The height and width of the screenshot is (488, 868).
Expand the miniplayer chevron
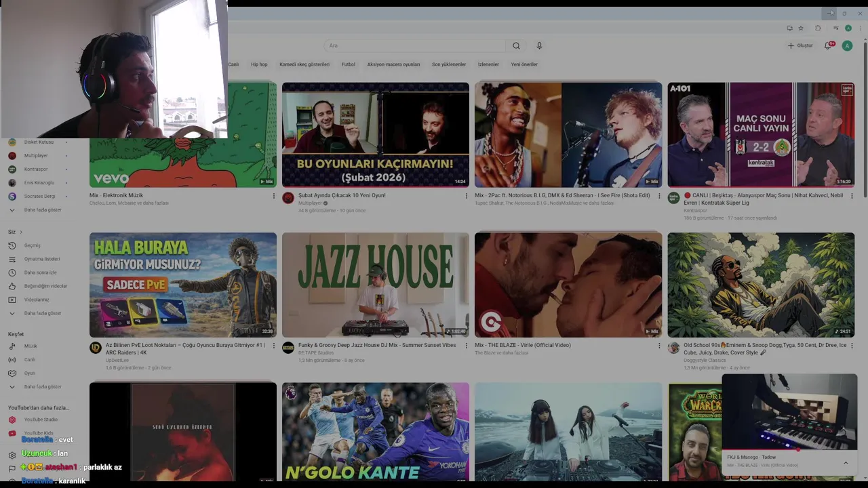point(846,463)
